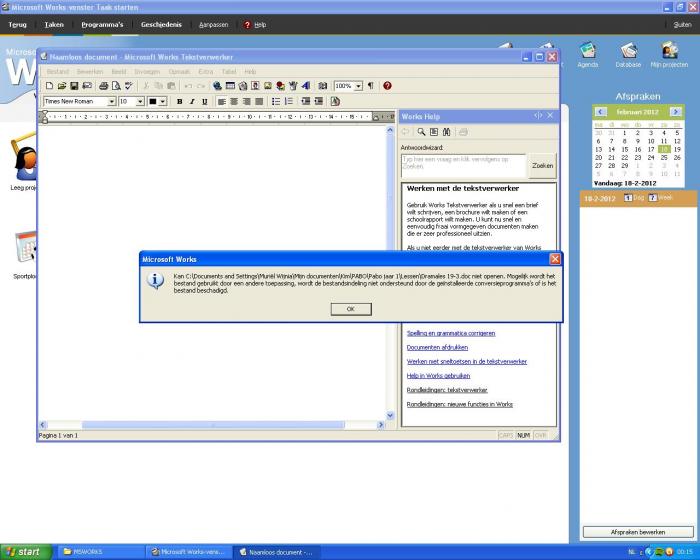The height and width of the screenshot is (560, 700).
Task: Click Aanpassen in the Task Launcher bar
Action: (x=213, y=25)
